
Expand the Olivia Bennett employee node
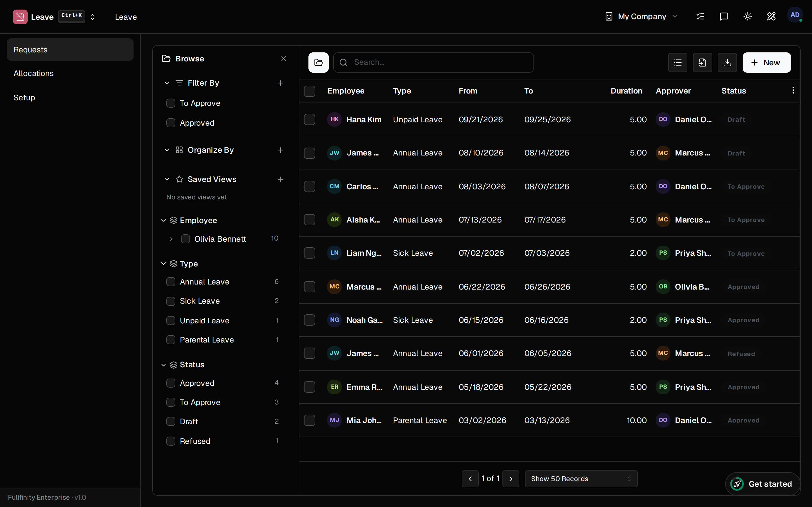tap(171, 239)
